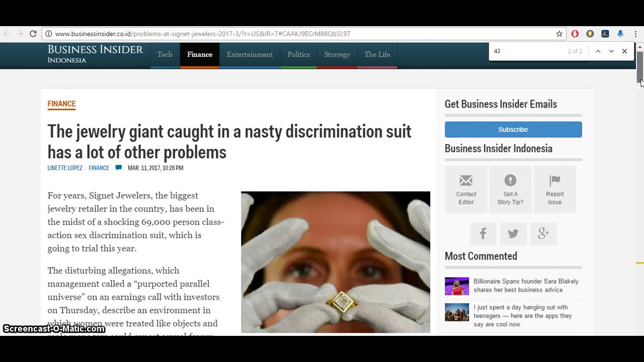Screen dimensions: 644x362
Task: Click the Got A Story Tip icon
Action: [510, 180]
